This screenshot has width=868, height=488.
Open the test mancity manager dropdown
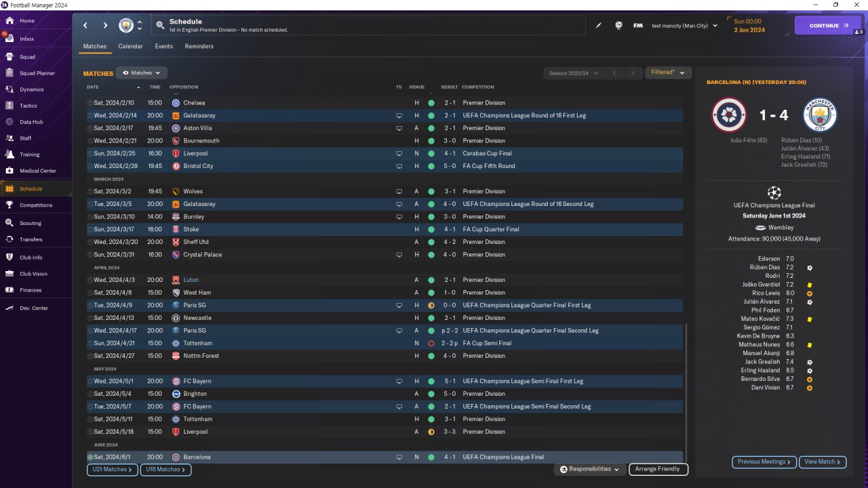pos(684,26)
